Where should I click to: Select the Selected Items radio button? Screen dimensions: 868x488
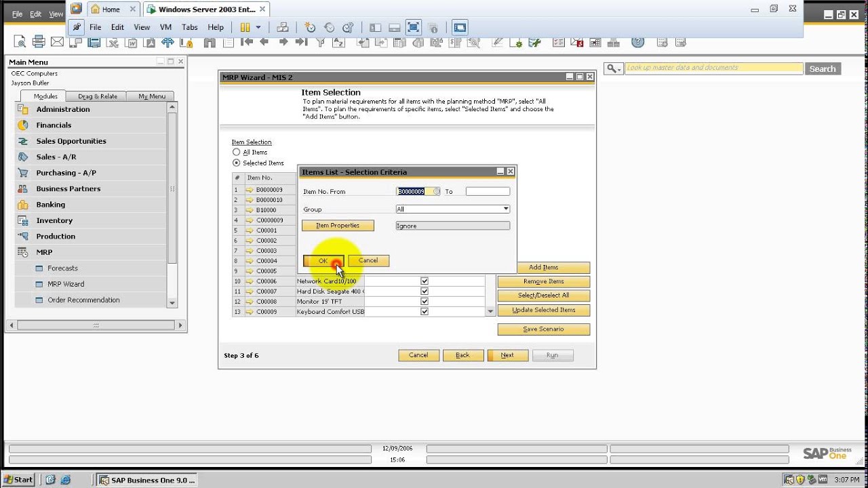(x=236, y=163)
